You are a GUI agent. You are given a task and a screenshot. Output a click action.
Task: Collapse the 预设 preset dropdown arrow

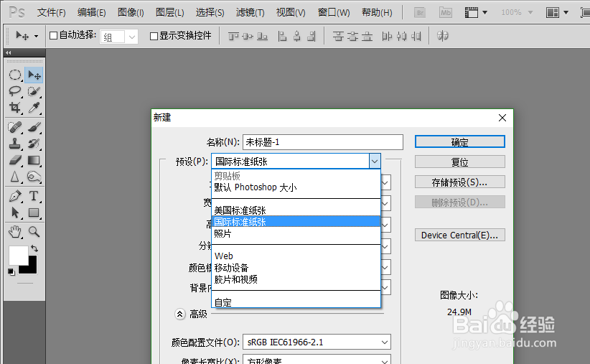(375, 162)
